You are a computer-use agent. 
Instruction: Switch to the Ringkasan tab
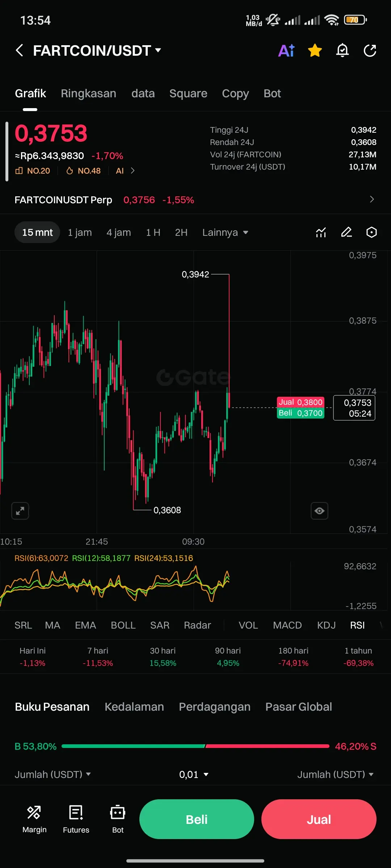click(x=88, y=93)
